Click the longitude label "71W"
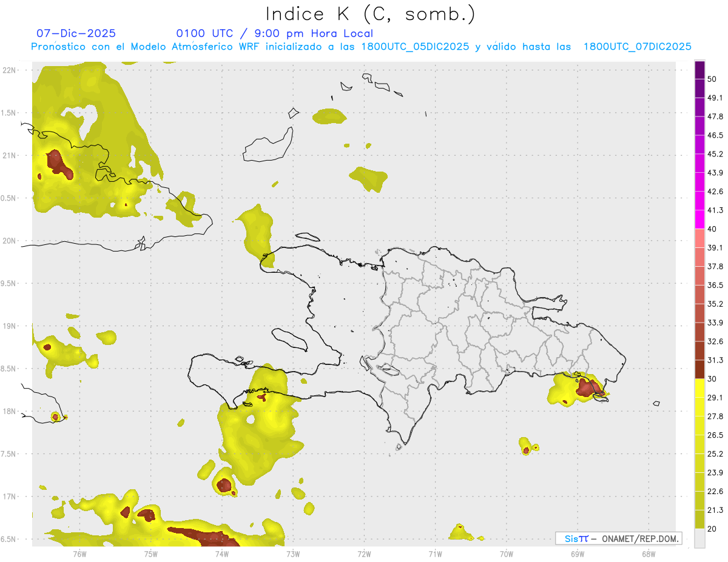The image size is (728, 562). tap(435, 554)
